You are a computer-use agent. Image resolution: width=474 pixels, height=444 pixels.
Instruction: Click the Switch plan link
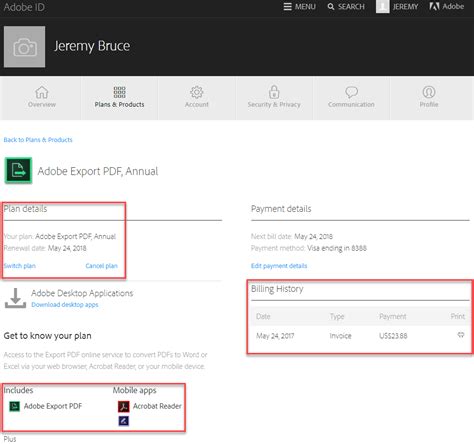click(x=20, y=266)
